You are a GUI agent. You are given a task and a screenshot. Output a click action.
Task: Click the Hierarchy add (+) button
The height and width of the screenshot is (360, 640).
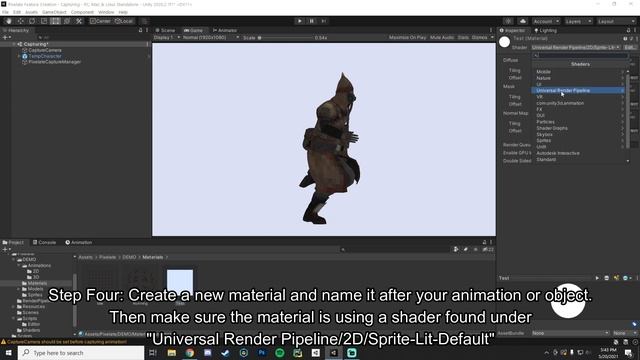point(7,37)
